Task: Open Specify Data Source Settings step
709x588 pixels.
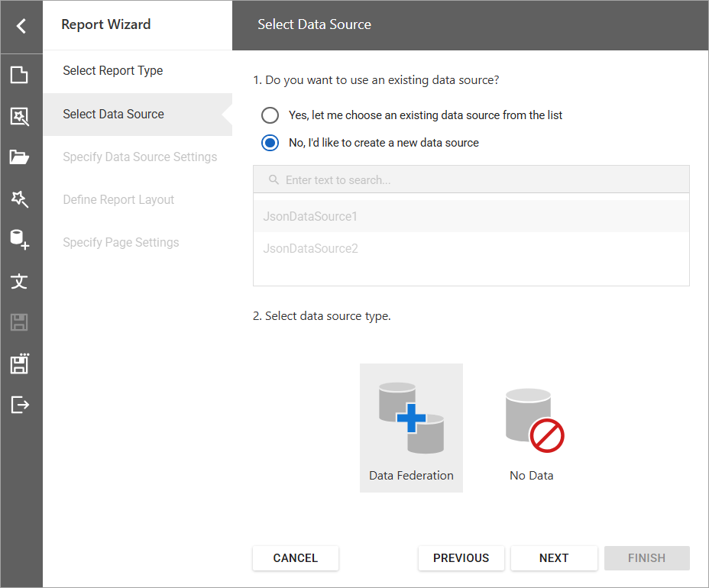Action: pyautogui.click(x=138, y=157)
